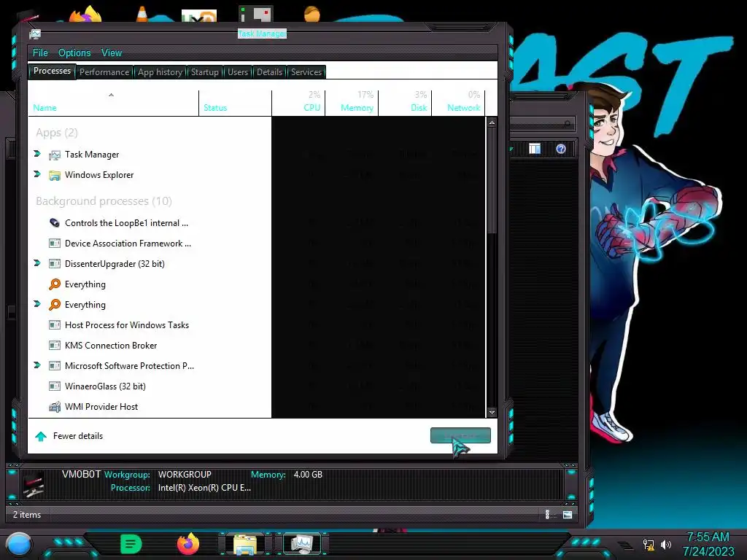Click the WinaeroGlass process icon
This screenshot has width=747, height=560.
55,386
